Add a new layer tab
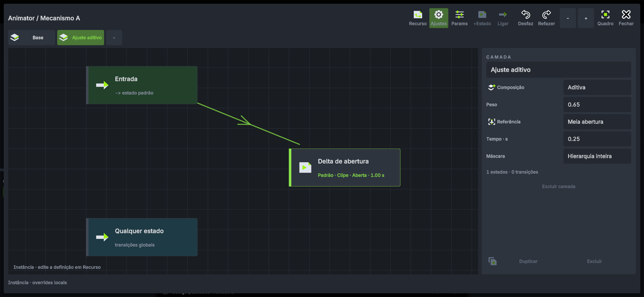This screenshot has height=297, width=644. pyautogui.click(x=114, y=38)
